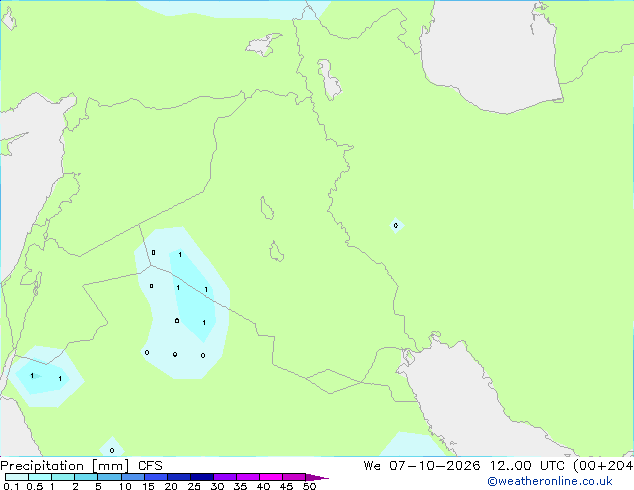Image resolution: width=634 pixels, height=490 pixels.
Task: Click the '25' legend number label
Action: (194, 486)
